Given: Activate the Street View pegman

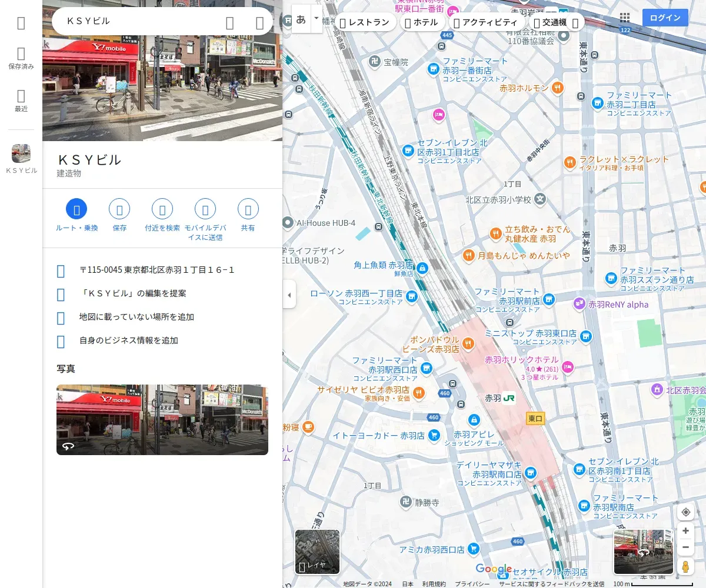Looking at the screenshot, I should 685,566.
